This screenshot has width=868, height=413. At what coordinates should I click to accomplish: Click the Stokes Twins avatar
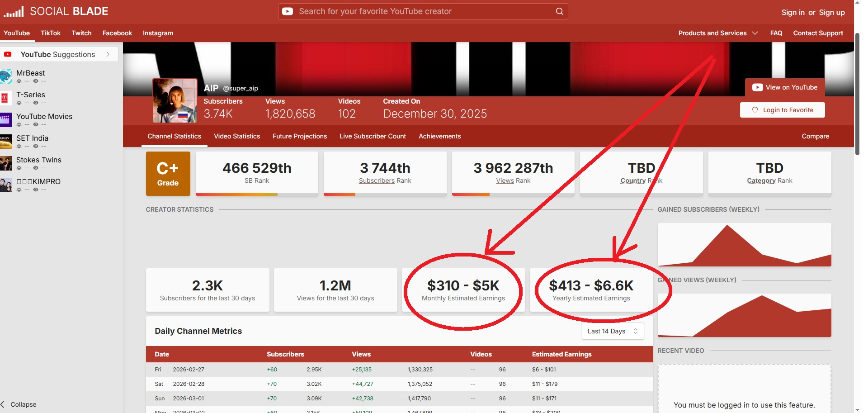click(x=6, y=163)
